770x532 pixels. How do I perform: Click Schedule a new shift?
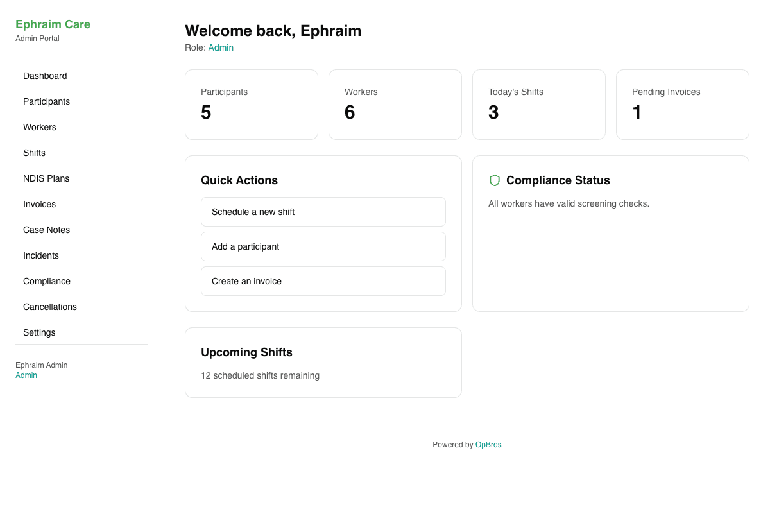323,212
